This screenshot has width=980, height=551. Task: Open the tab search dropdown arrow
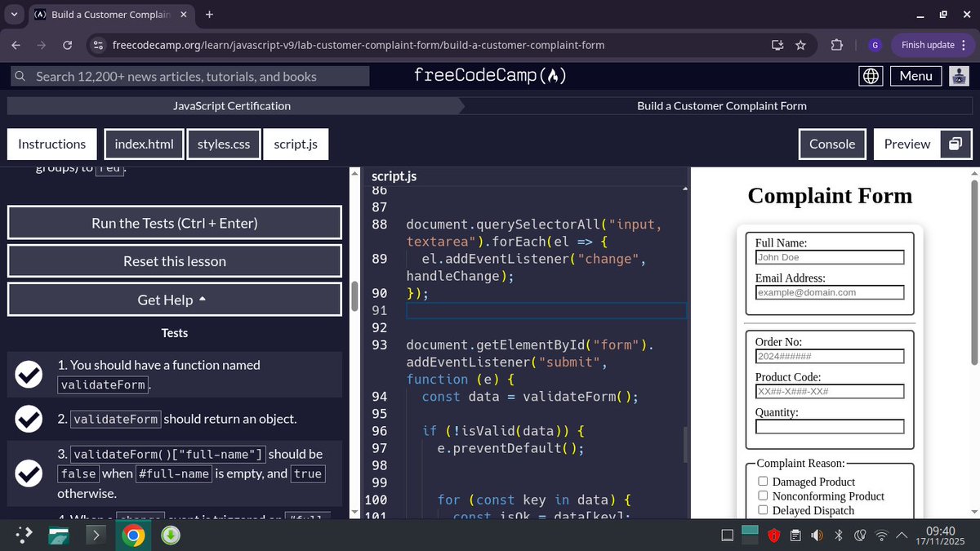click(13, 15)
